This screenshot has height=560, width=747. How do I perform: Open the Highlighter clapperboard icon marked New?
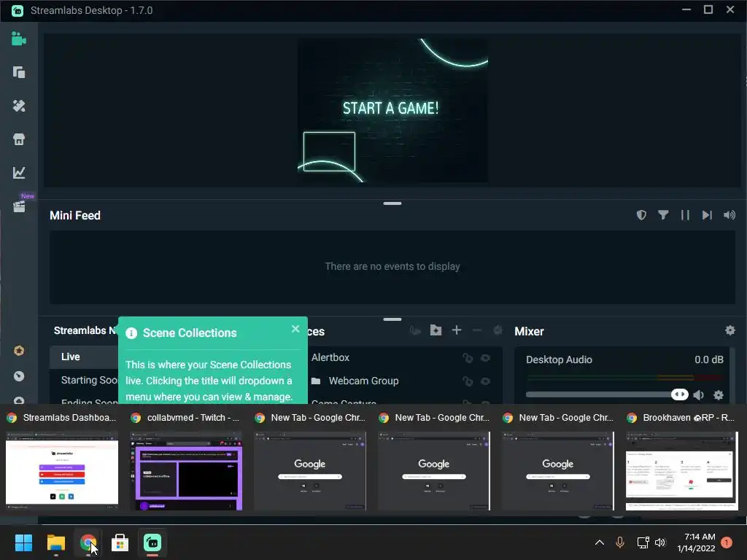click(x=18, y=206)
